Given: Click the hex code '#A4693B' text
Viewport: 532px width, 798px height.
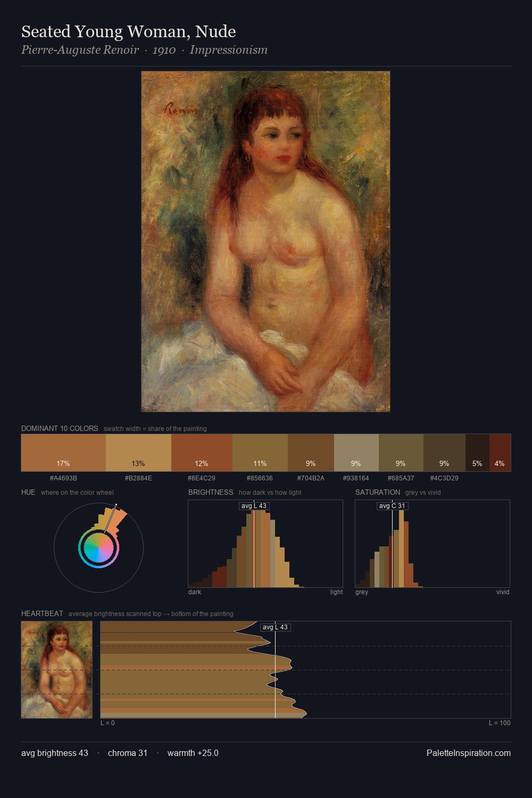Looking at the screenshot, I should [63, 478].
